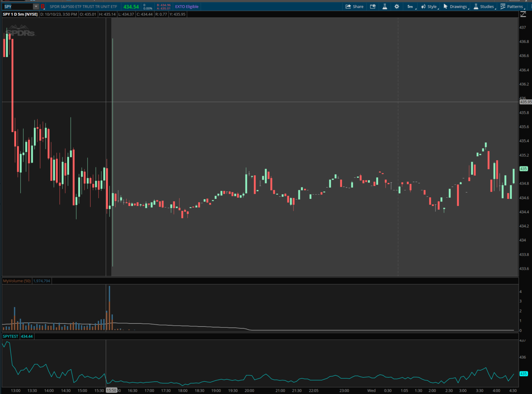Click the standalone flask icon left of gear

click(385, 6)
